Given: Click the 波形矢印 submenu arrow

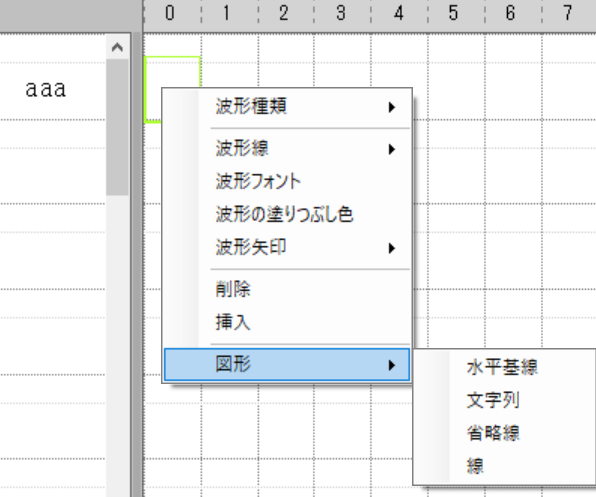Looking at the screenshot, I should coord(392,248).
